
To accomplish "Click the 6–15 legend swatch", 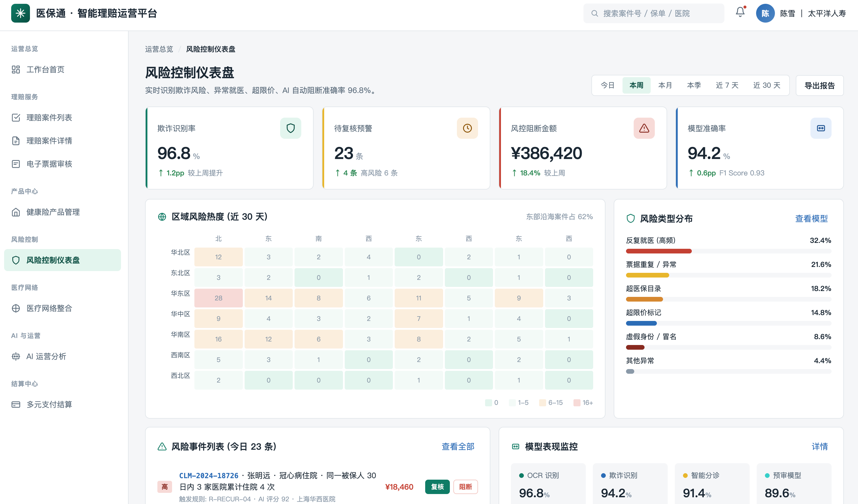I will click(542, 403).
